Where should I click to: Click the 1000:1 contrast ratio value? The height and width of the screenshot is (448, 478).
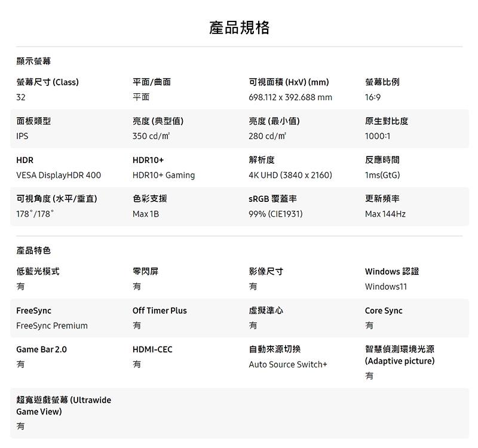[x=378, y=136]
